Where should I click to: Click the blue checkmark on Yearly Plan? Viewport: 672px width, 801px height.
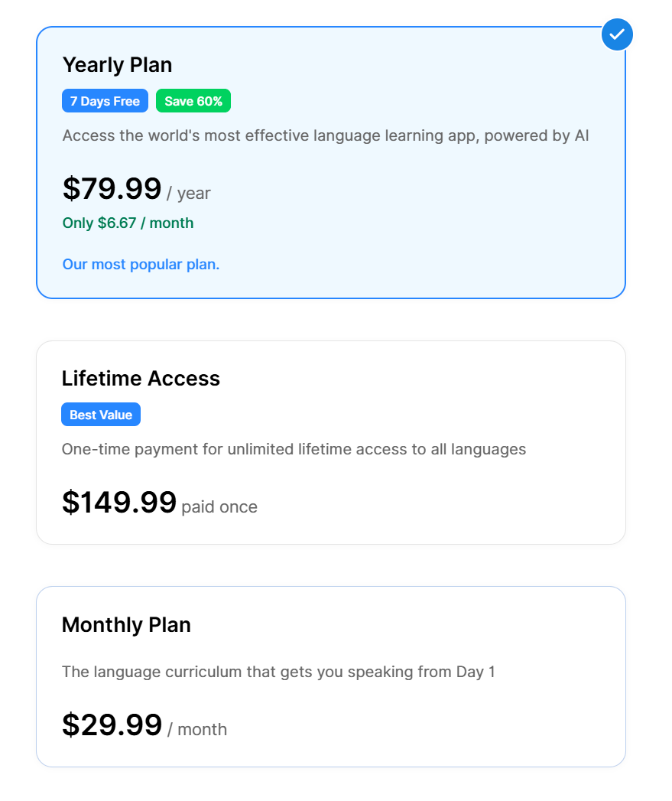[x=617, y=34]
